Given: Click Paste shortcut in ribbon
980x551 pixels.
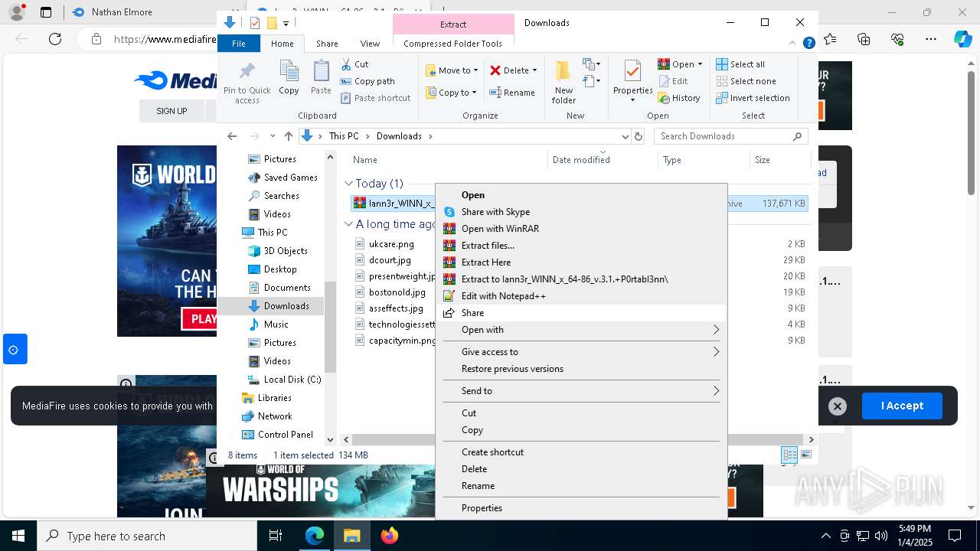Looking at the screenshot, I should (x=375, y=98).
